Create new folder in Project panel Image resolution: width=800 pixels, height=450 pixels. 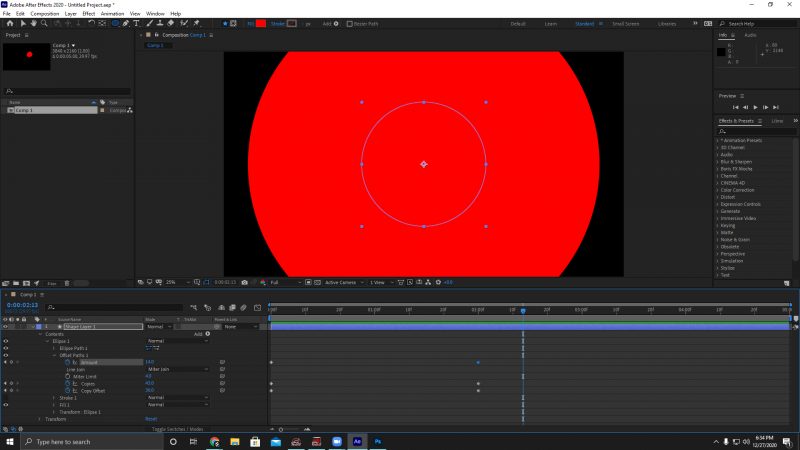click(x=16, y=283)
